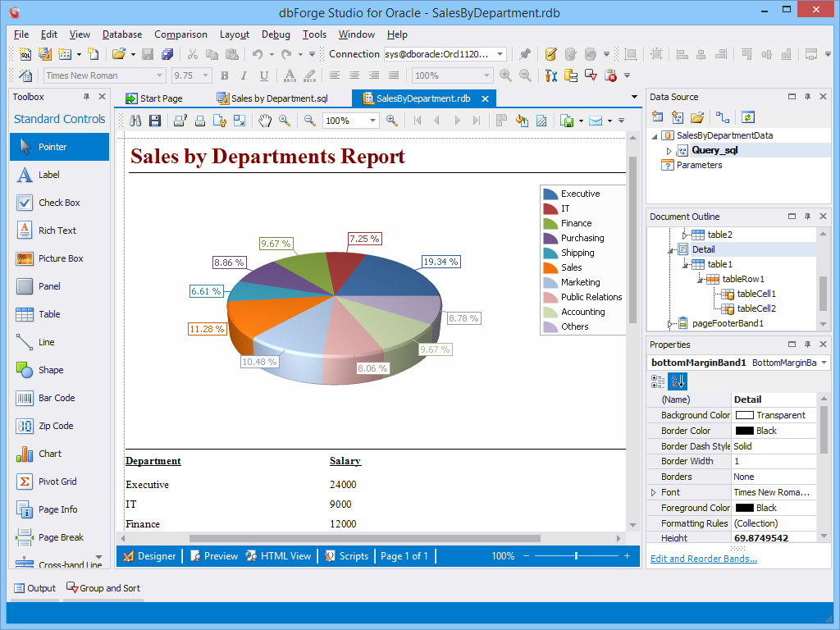Open the Properties object selector dropdown
This screenshot has width=840, height=630.
pos(824,363)
